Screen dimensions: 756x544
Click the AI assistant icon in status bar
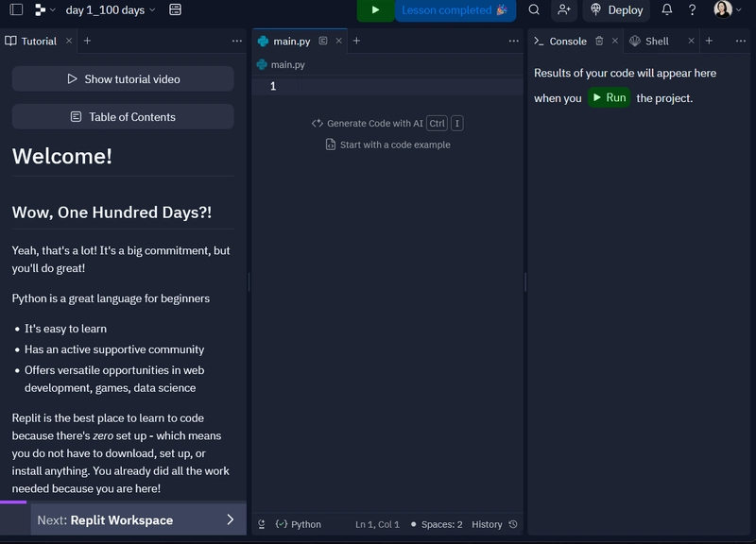coord(262,524)
